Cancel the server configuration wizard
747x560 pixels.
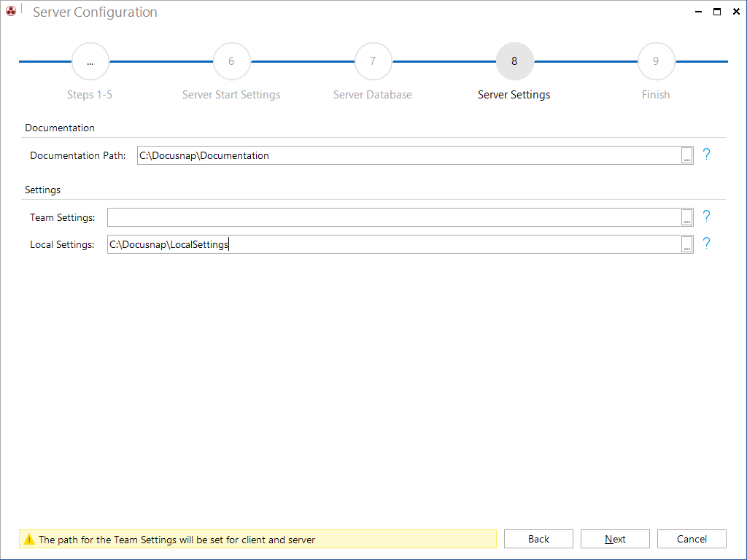pos(692,539)
